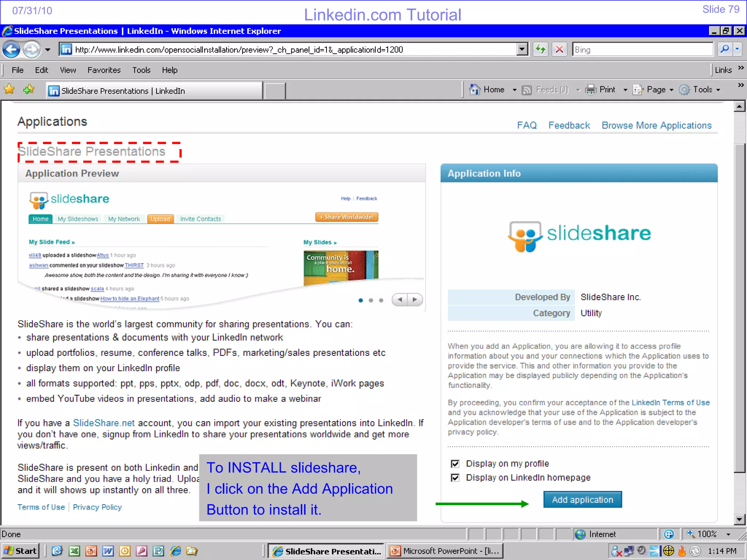Launch Publisher from quick launch bar

[x=158, y=551]
